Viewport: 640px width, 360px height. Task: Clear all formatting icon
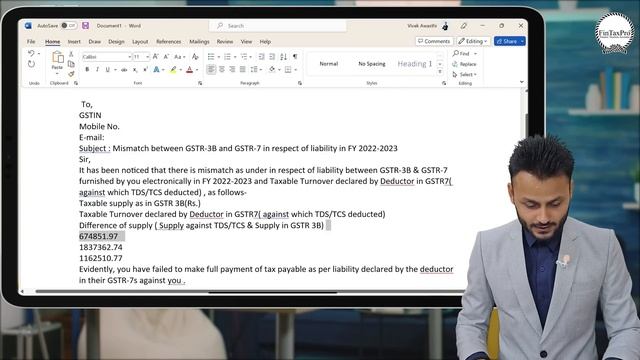(195, 57)
